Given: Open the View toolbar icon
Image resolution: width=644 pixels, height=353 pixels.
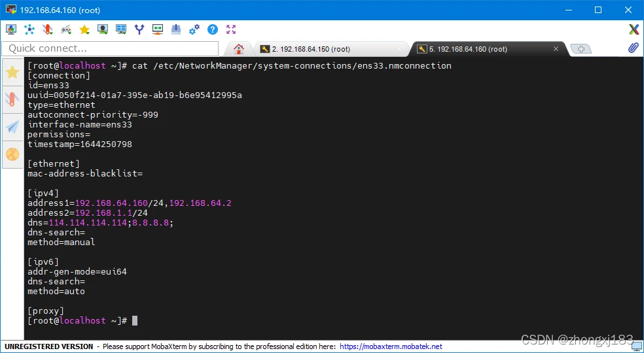Looking at the screenshot, I should [103, 29].
